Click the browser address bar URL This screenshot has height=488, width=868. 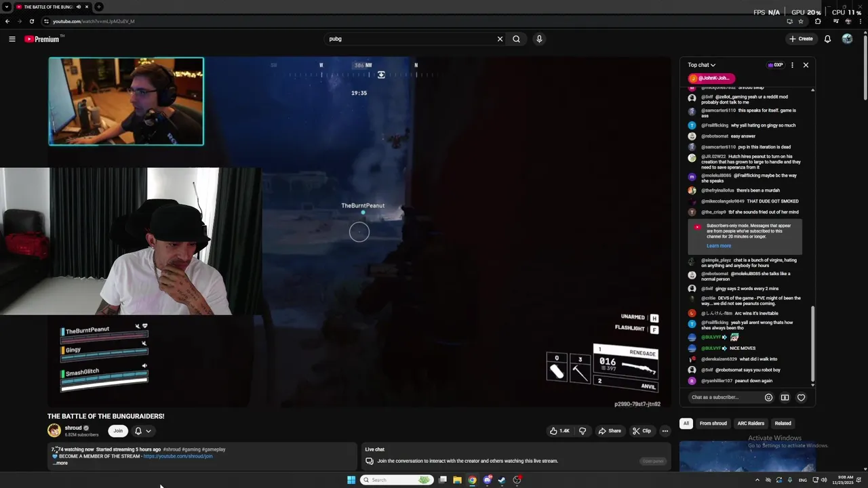pyautogui.click(x=94, y=21)
